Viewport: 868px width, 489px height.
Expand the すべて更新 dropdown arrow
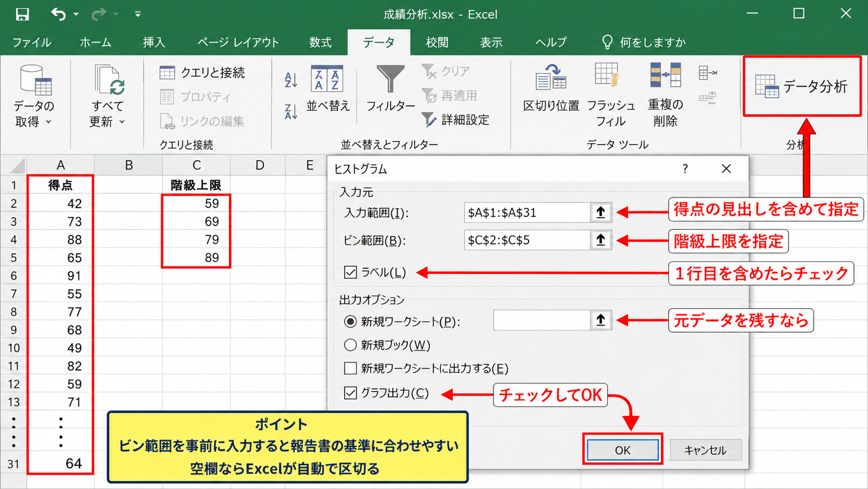click(123, 122)
